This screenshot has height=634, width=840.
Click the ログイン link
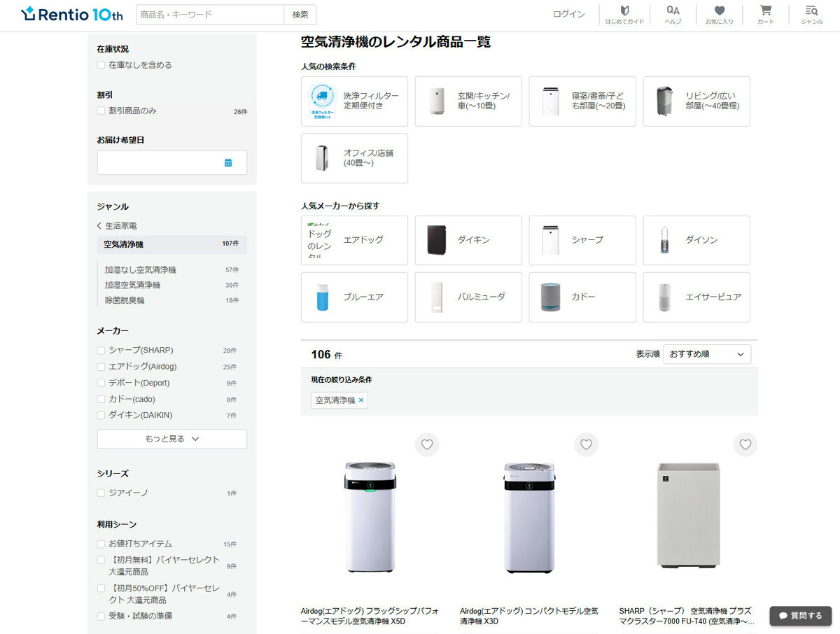point(568,15)
